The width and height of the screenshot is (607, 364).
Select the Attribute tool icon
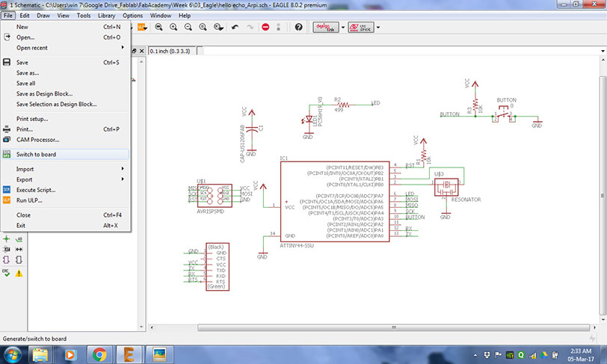tap(7, 250)
